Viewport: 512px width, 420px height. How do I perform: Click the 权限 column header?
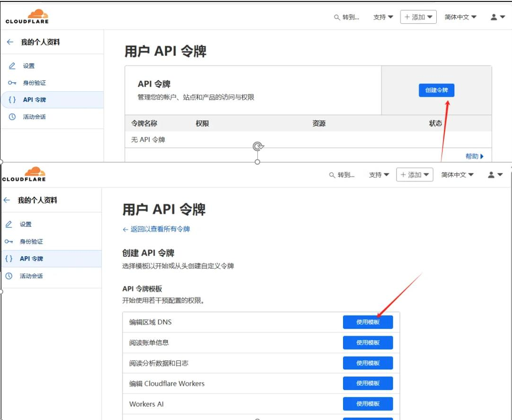coord(202,123)
